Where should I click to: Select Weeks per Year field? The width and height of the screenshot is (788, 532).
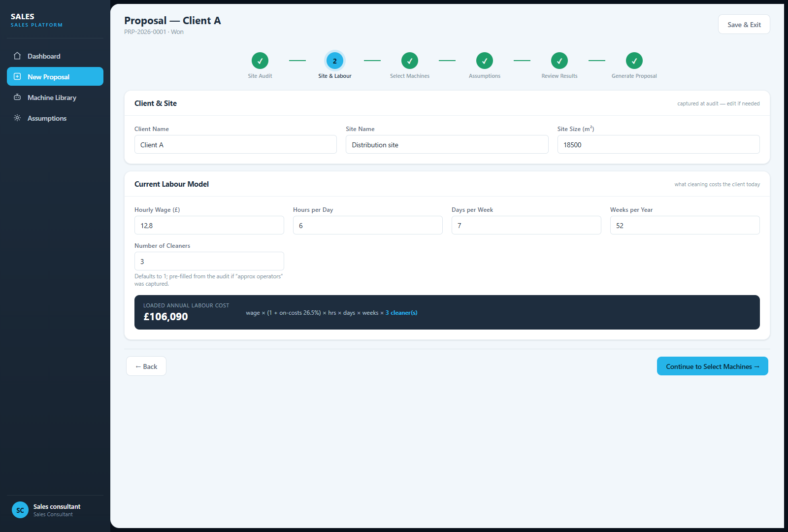point(685,225)
